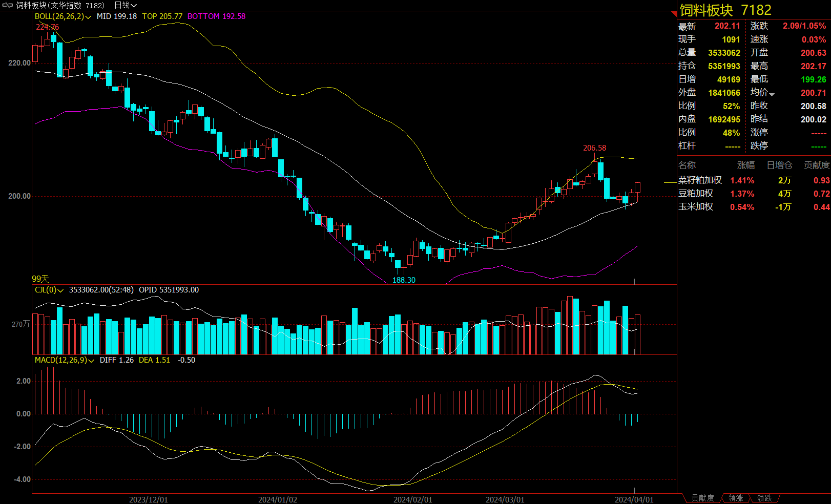Viewport: 831px width, 504px height.
Task: Click the BOLL MID 199.18 readout
Action: [117, 16]
